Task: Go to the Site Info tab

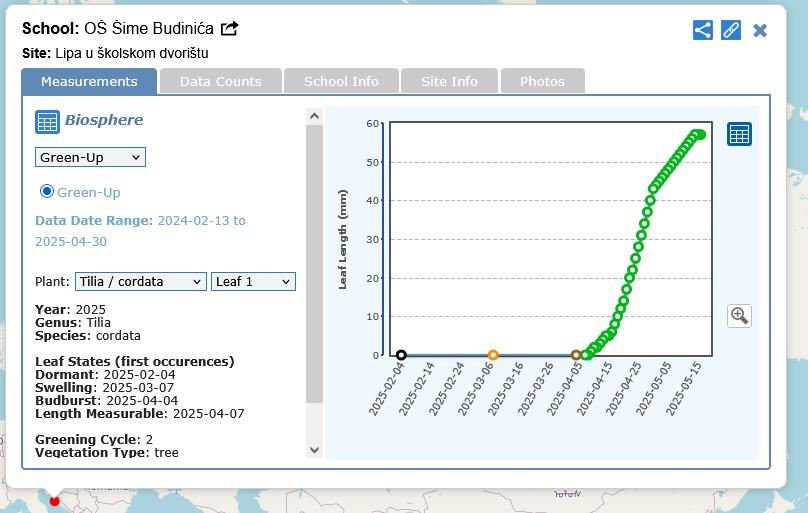Action: [449, 81]
